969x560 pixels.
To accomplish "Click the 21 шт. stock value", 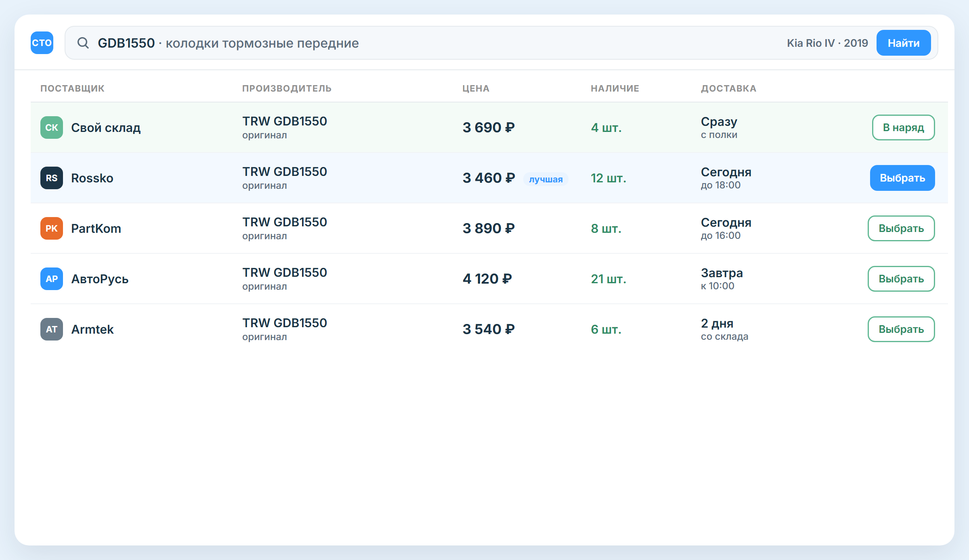I will 608,279.
